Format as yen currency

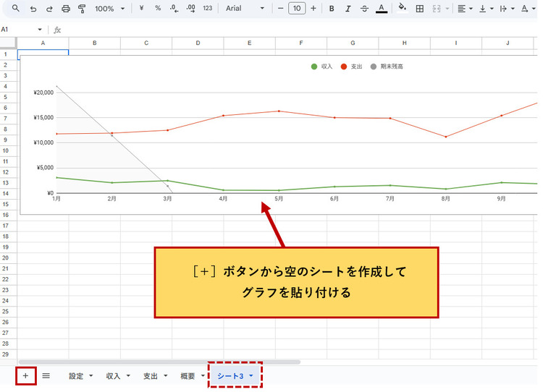click(141, 8)
